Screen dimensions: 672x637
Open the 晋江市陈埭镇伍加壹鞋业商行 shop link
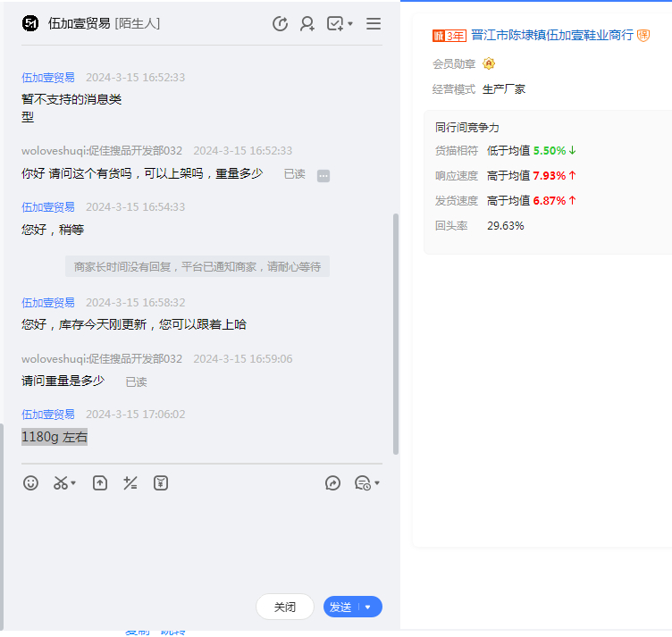click(551, 35)
